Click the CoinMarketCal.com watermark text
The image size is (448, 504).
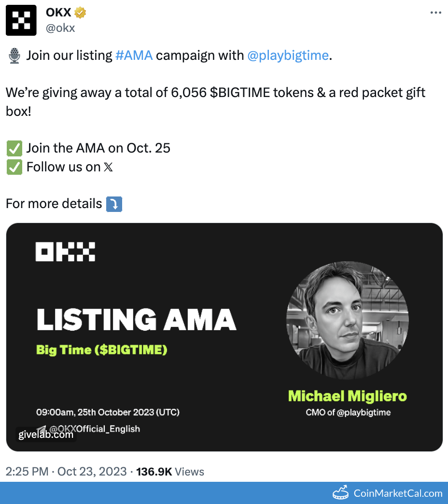(398, 493)
